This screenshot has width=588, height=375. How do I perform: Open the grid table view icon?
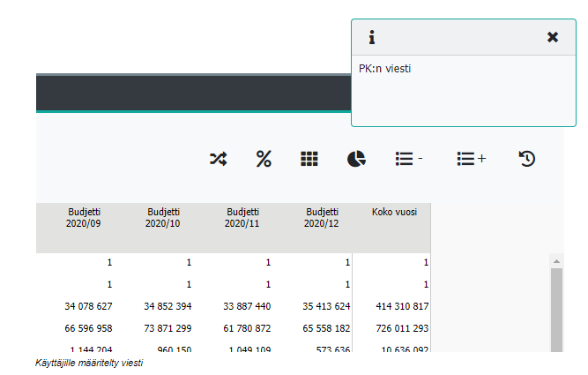point(309,159)
